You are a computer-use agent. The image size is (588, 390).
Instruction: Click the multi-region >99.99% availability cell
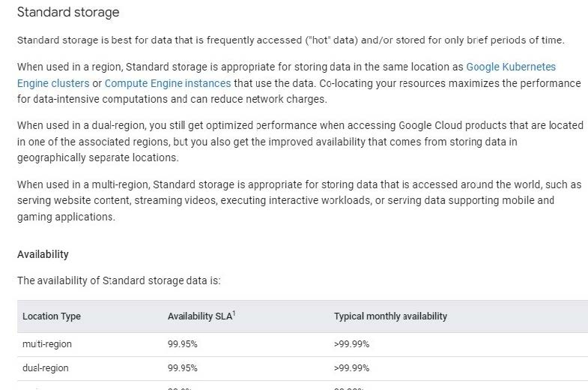tap(351, 344)
